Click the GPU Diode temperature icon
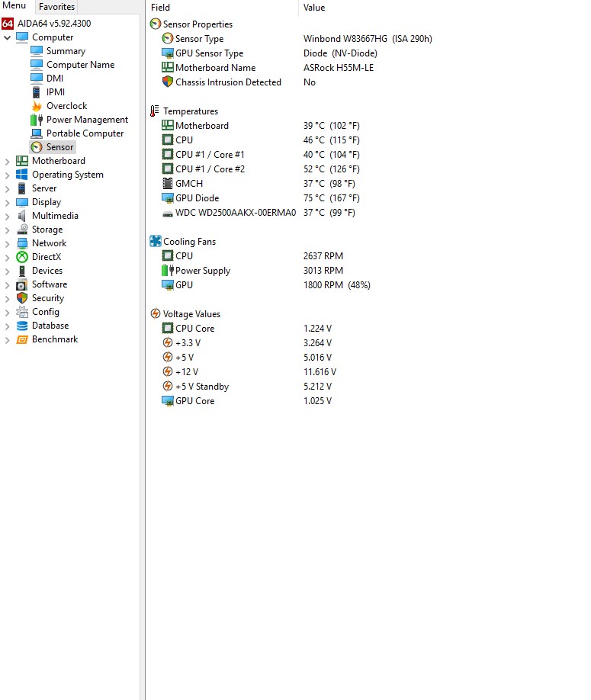591x700 pixels. pyautogui.click(x=168, y=197)
